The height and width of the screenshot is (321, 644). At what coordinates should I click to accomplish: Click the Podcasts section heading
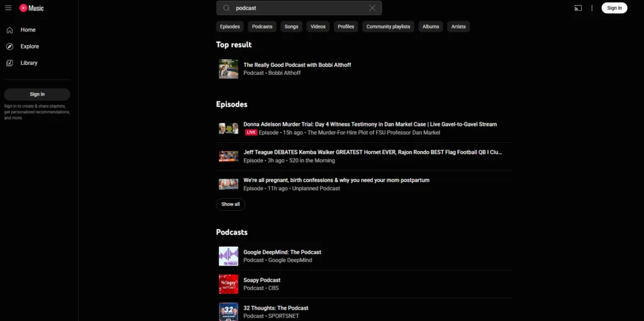(x=231, y=232)
